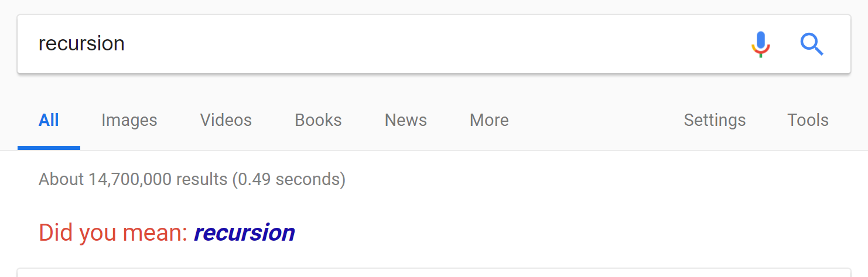The height and width of the screenshot is (277, 868).
Task: Expand the More search categories menu
Action: [x=489, y=121]
